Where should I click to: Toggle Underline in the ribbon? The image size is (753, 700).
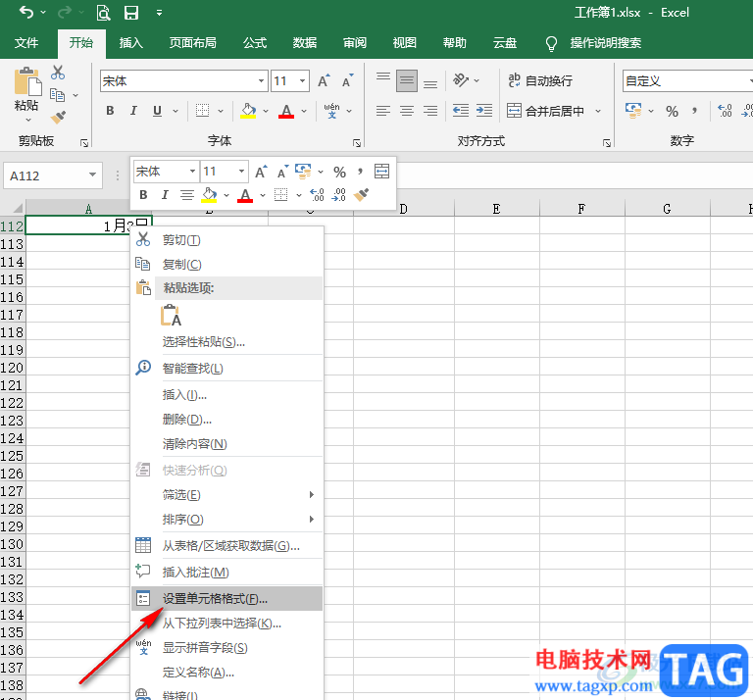[157, 111]
